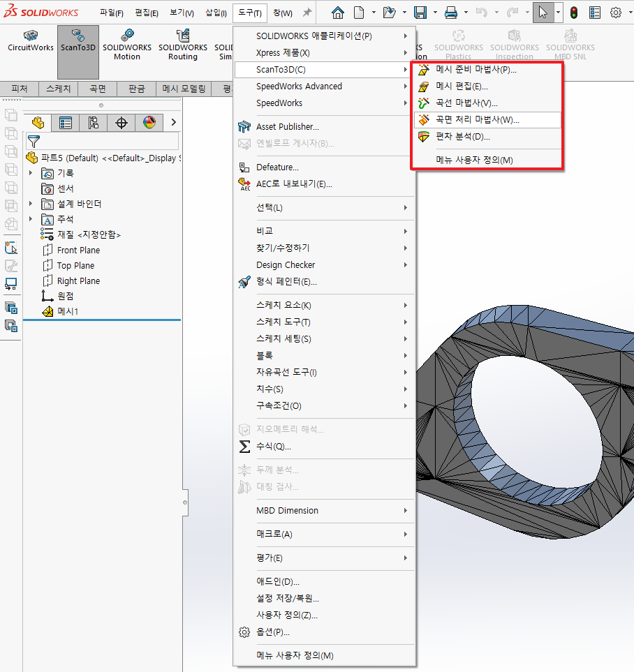Open 애드인(D) add-ins dialog
This screenshot has height=672, width=634.
(324, 581)
